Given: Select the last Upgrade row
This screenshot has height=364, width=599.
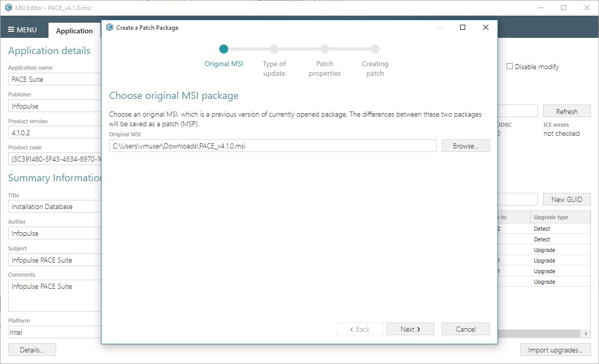Looking at the screenshot, I should point(544,282).
